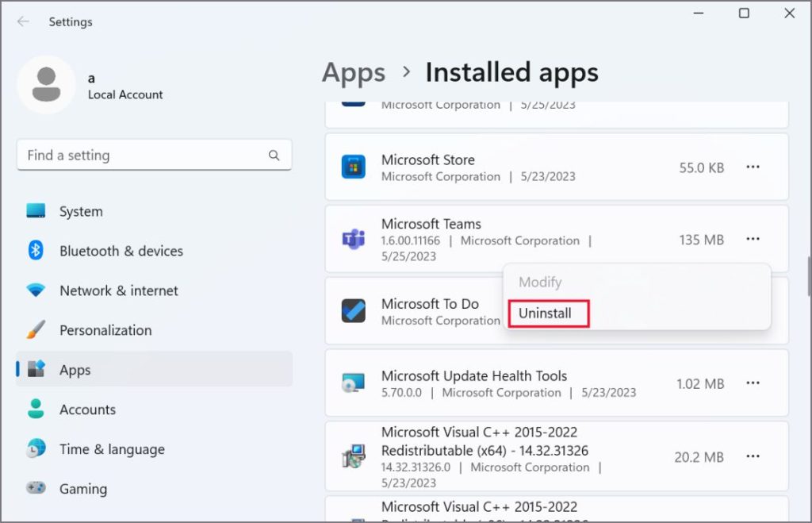Click the search magnifier icon
This screenshot has width=812, height=523.
274,155
